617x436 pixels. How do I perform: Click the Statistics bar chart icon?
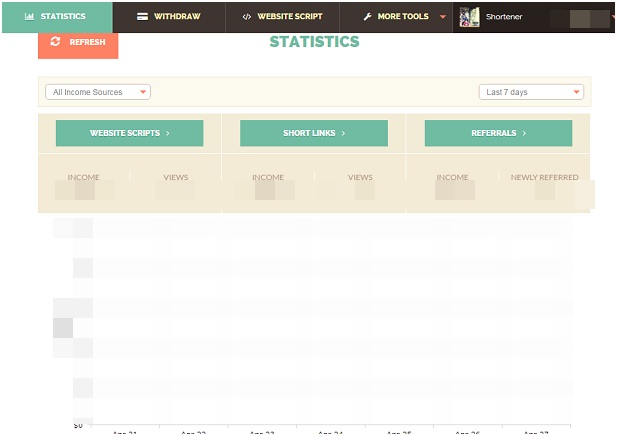[29, 17]
